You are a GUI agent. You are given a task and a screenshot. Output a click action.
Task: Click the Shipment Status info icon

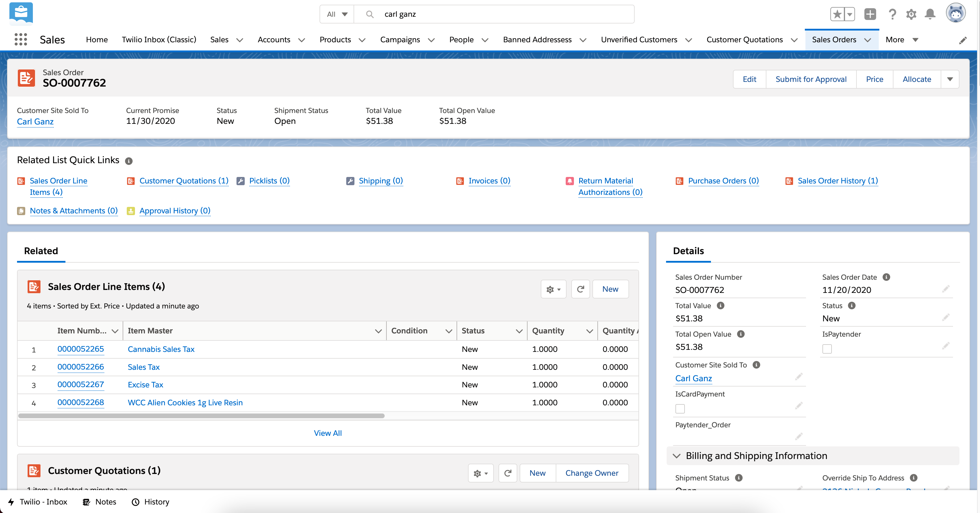click(739, 478)
